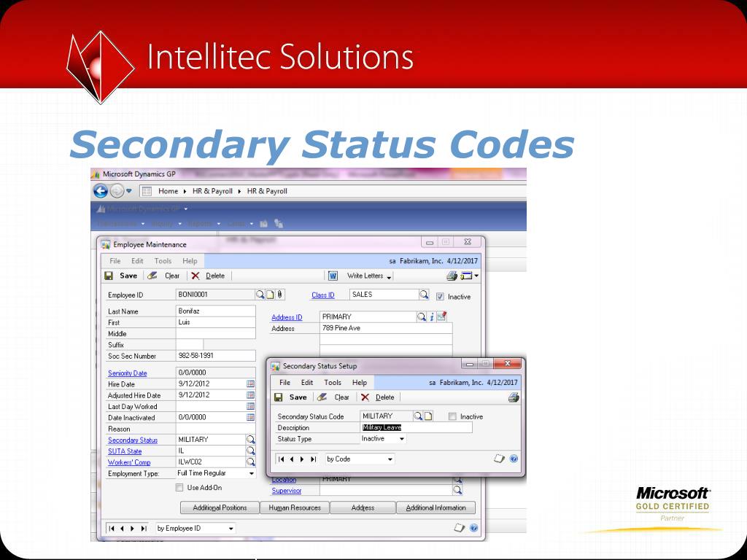Toggle the Inactive checkbox in Employee Maintenance
Screen dimensions: 747x560
440,297
